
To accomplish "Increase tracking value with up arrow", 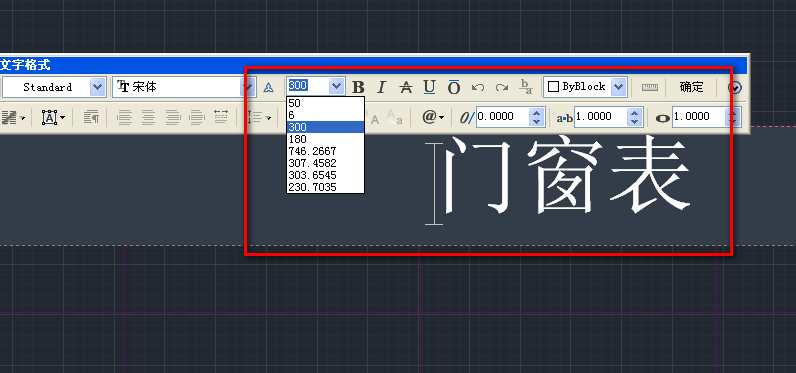I will [x=634, y=113].
